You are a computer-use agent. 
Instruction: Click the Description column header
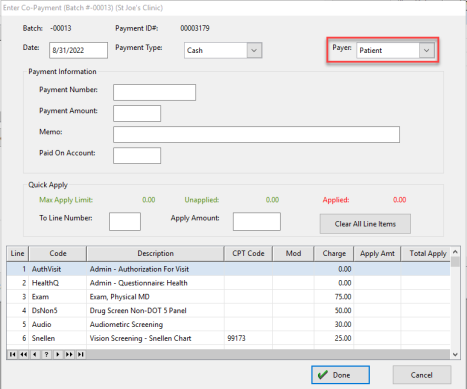point(155,253)
